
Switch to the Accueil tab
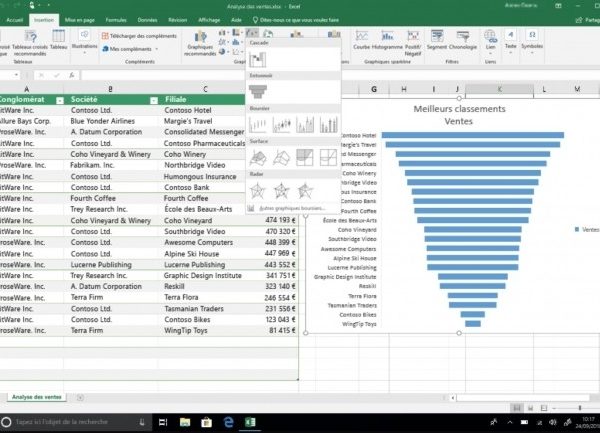pos(15,20)
